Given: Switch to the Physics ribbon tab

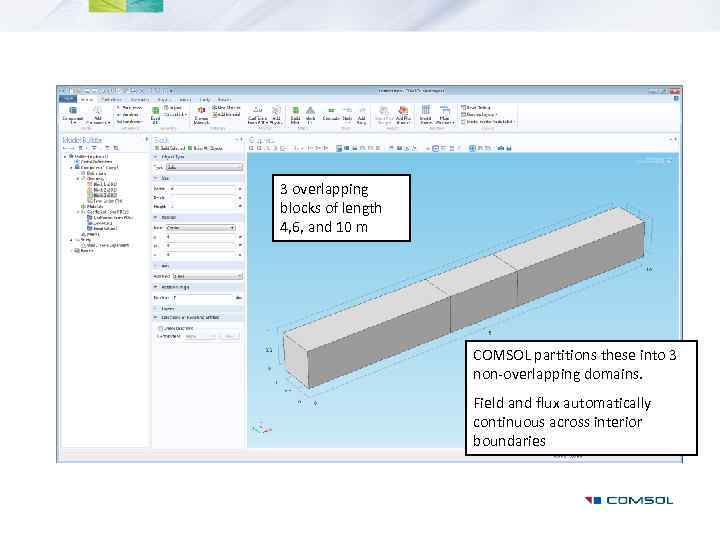Looking at the screenshot, I should (x=163, y=100).
